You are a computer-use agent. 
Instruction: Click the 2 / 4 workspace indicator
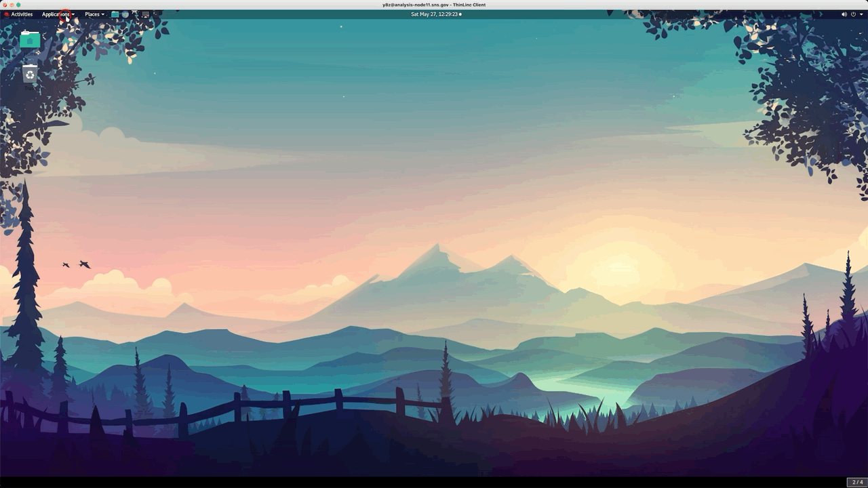[x=857, y=482]
